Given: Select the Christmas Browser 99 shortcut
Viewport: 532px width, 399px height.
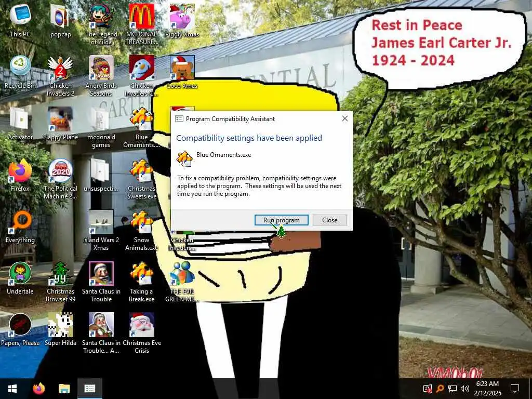Looking at the screenshot, I should click(60, 282).
